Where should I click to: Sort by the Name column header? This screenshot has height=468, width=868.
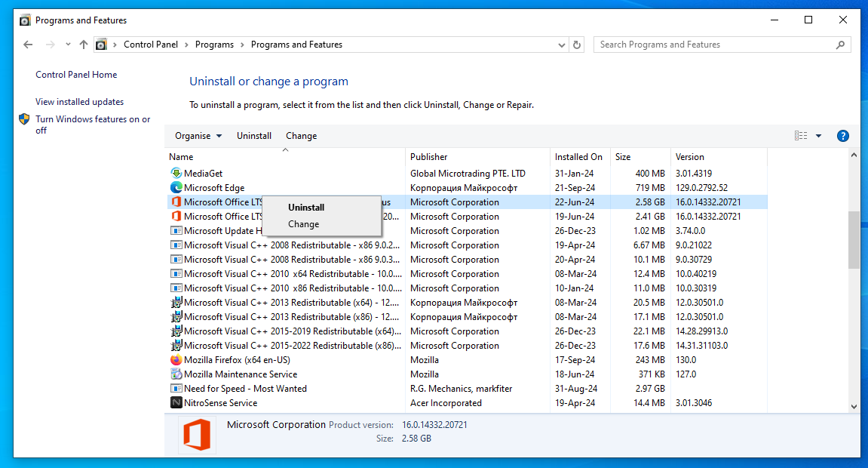[x=285, y=157]
